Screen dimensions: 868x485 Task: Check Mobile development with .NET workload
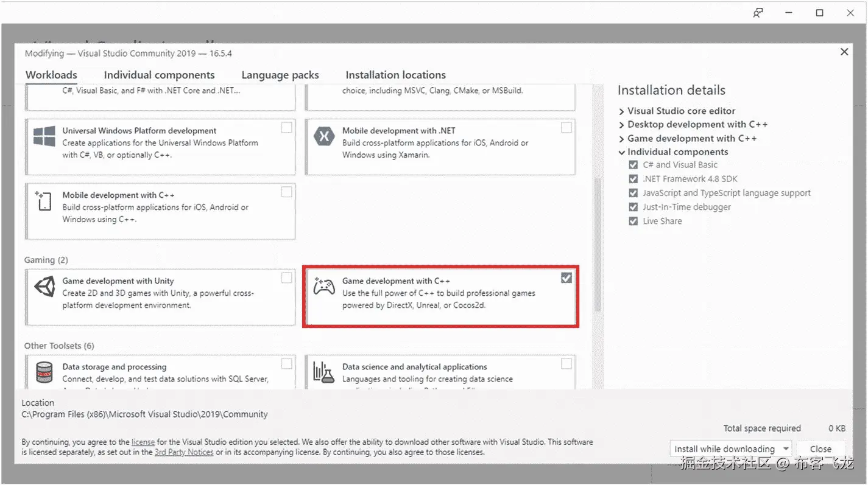pyautogui.click(x=566, y=128)
